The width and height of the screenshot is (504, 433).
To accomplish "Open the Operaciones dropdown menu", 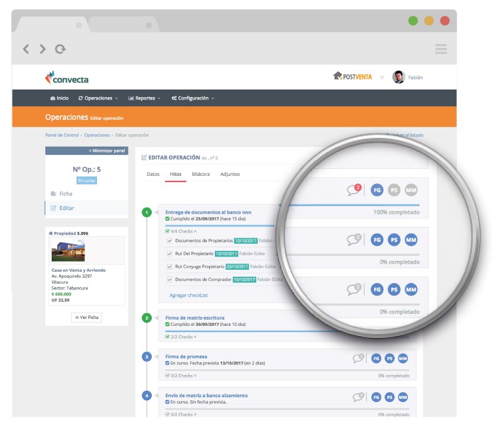I will (98, 98).
